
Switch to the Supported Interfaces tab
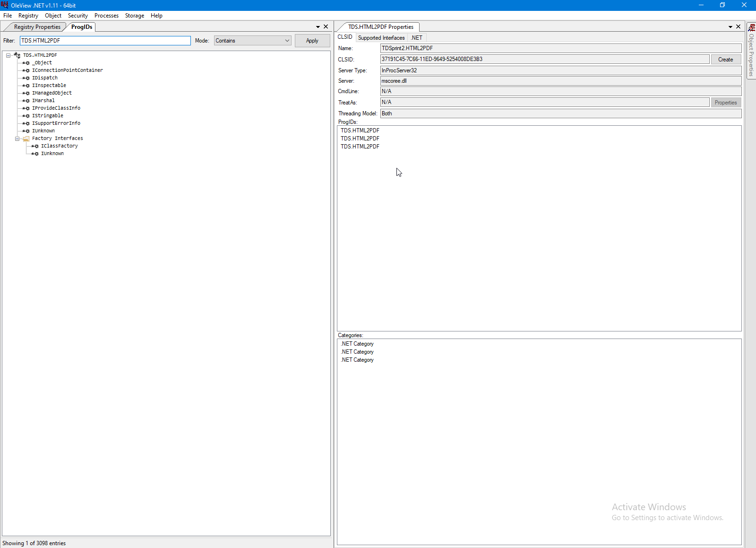pyautogui.click(x=381, y=38)
